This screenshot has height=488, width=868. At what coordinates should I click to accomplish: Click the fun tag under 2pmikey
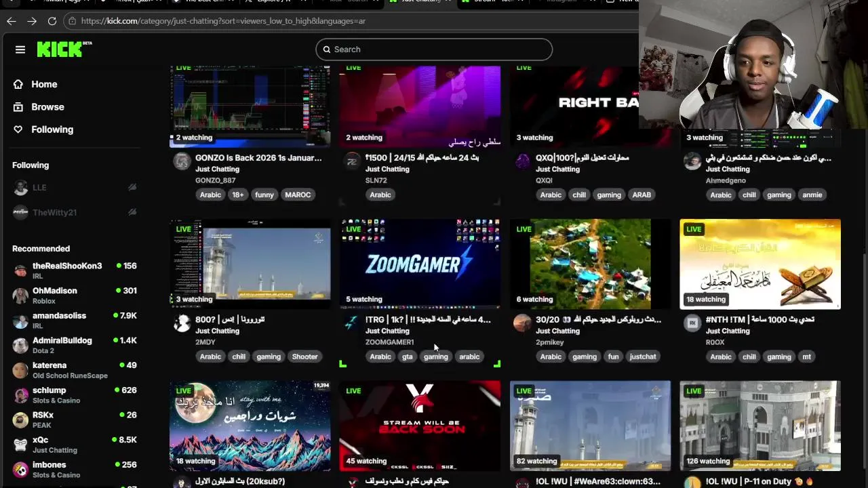[x=613, y=357]
